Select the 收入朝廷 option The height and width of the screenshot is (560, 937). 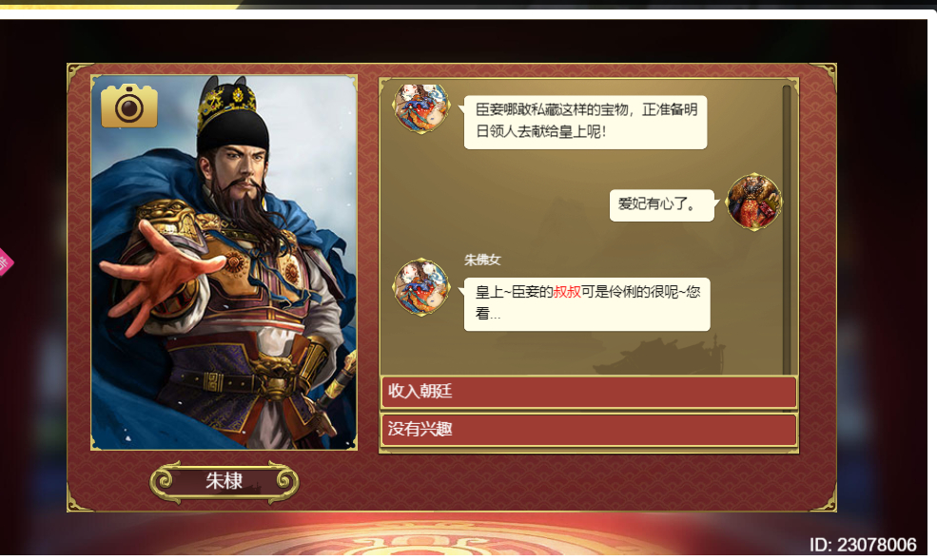[589, 392]
